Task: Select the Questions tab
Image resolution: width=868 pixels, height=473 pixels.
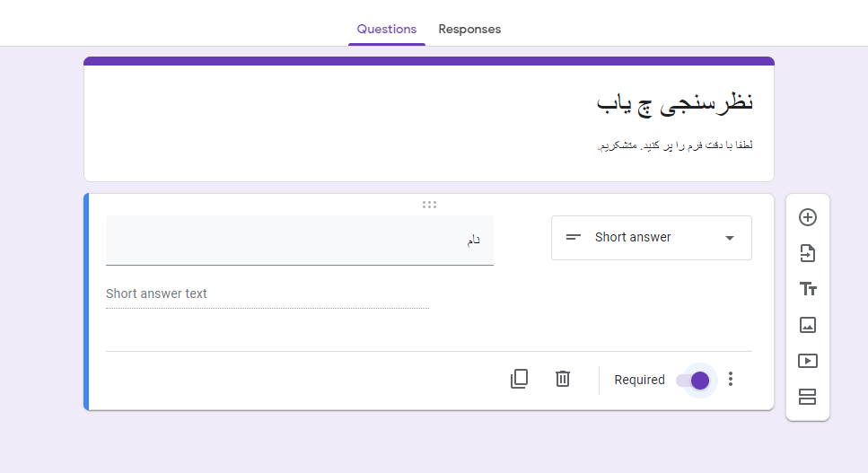Action: click(386, 30)
